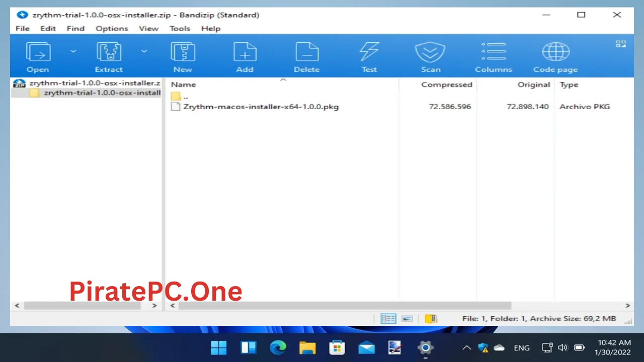Image resolution: width=644 pixels, height=362 pixels.
Task: Switch to thumbnail view icon in status bar
Action: (408, 319)
